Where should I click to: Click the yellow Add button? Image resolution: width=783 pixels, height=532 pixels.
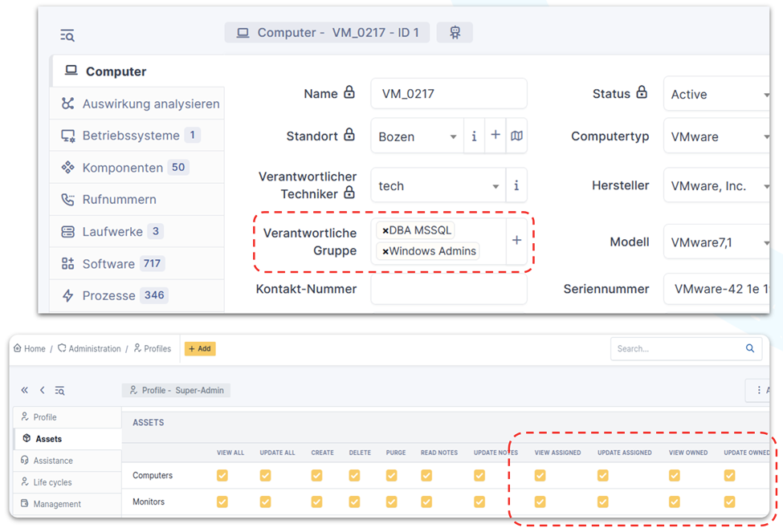click(200, 348)
